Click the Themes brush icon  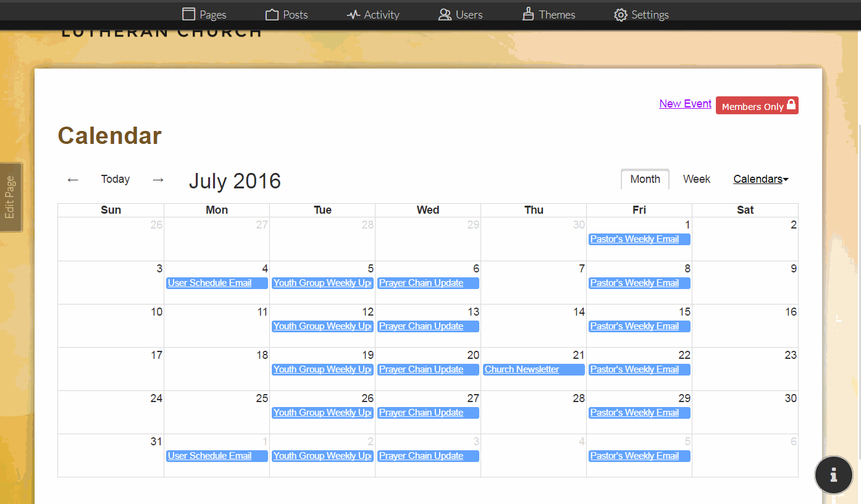(x=528, y=14)
